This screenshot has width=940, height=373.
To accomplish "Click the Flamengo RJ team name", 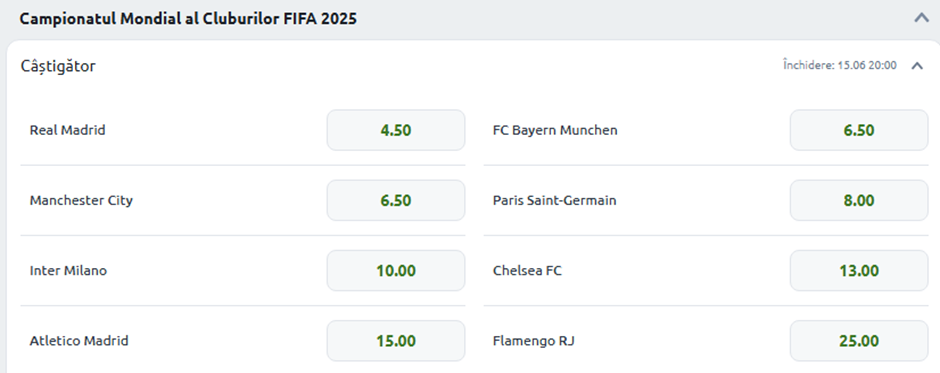I will click(x=534, y=341).
